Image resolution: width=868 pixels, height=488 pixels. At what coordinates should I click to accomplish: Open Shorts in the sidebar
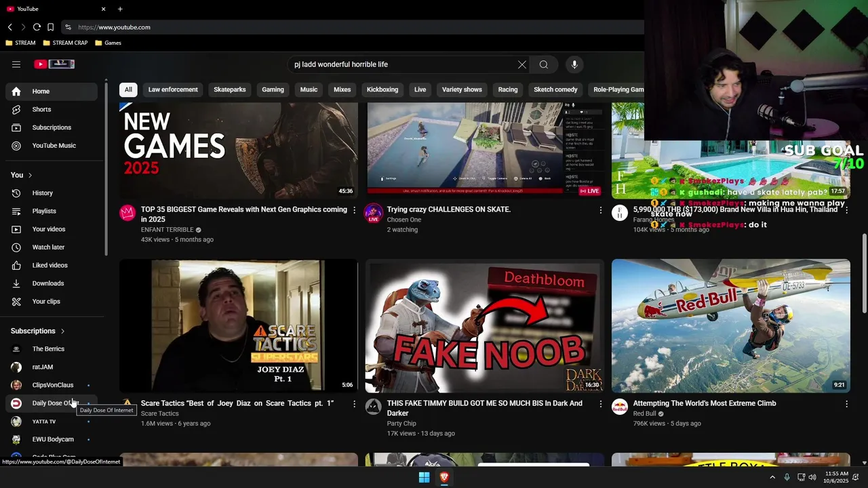pyautogui.click(x=52, y=109)
